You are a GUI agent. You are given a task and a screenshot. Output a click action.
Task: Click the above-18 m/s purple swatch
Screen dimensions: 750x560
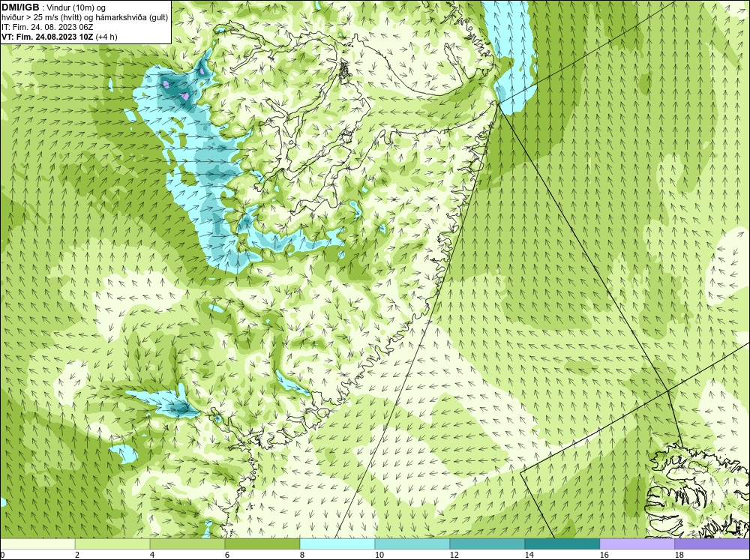712,544
